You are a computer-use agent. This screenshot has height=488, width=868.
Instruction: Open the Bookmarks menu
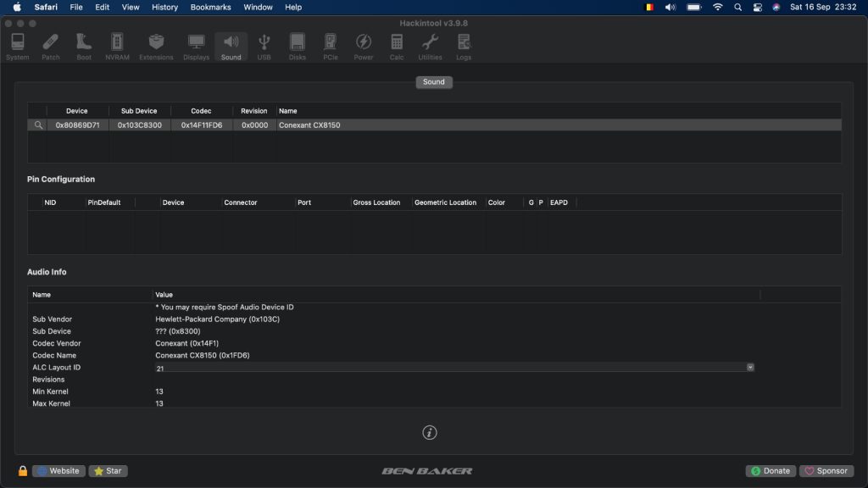tap(210, 7)
